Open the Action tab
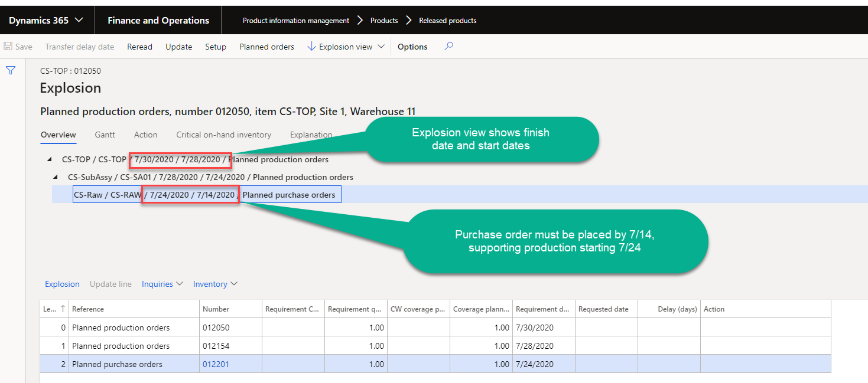Image resolution: width=868 pixels, height=383 pixels. click(x=145, y=135)
